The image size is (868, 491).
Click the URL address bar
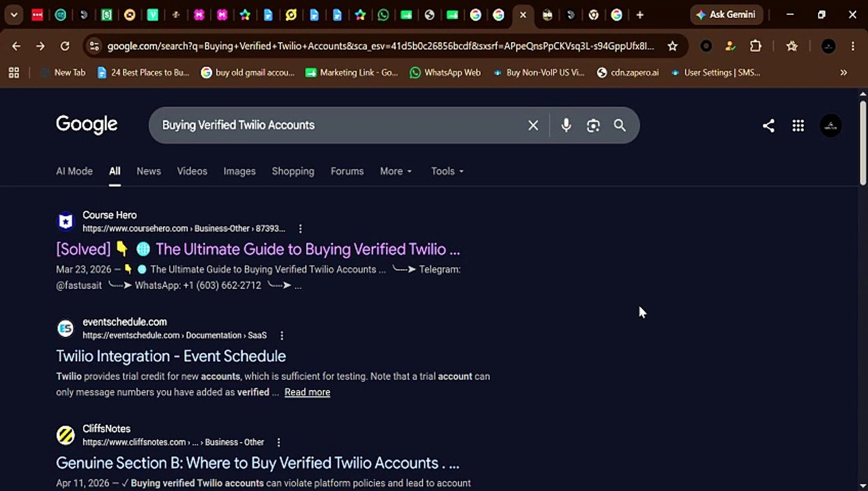point(381,46)
